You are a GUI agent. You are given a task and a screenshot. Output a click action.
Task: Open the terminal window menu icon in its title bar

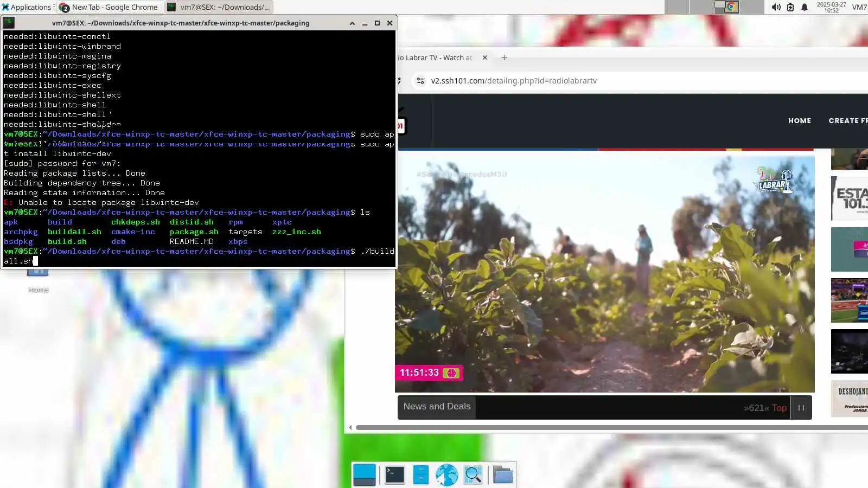pos(9,23)
